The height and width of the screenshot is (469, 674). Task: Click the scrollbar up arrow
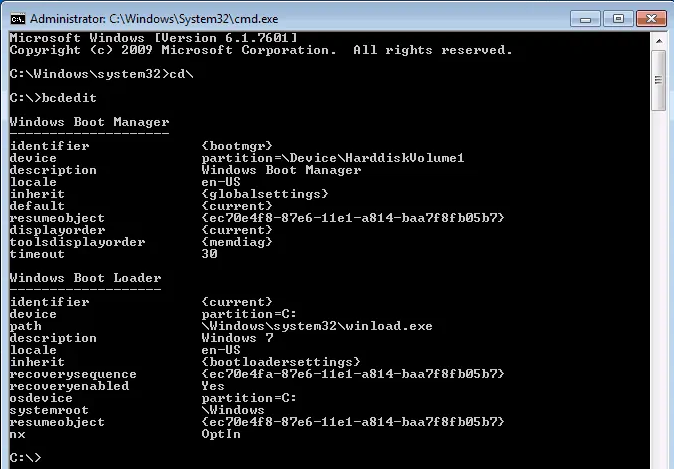pos(658,40)
